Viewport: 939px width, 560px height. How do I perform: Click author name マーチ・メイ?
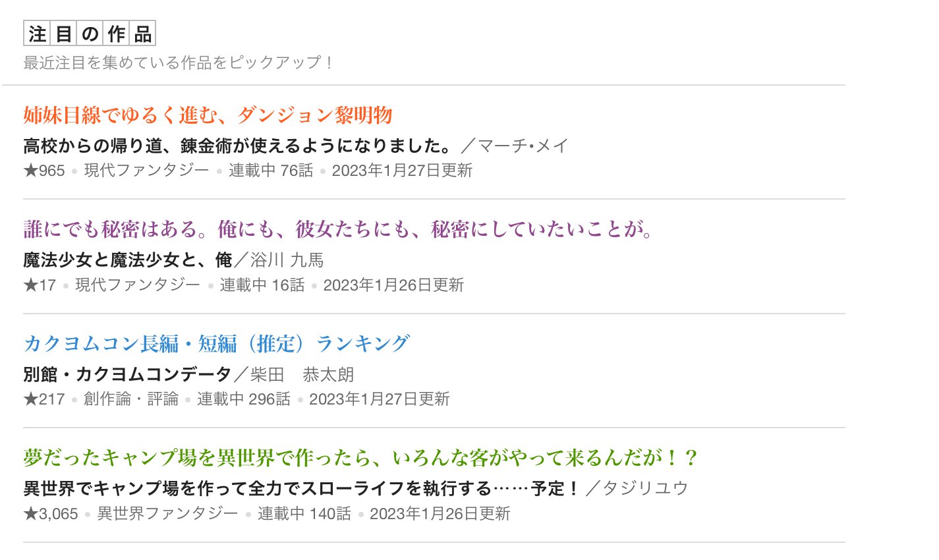[523, 146]
